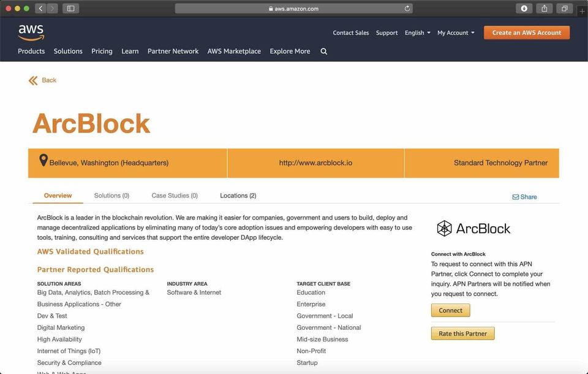Click the Safari share icon

(x=544, y=9)
